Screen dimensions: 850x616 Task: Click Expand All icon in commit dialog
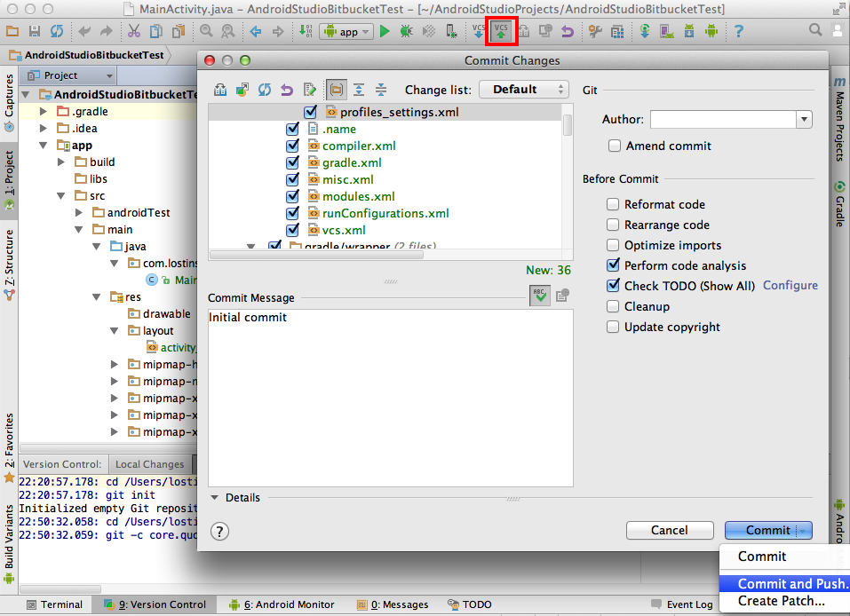(359, 90)
